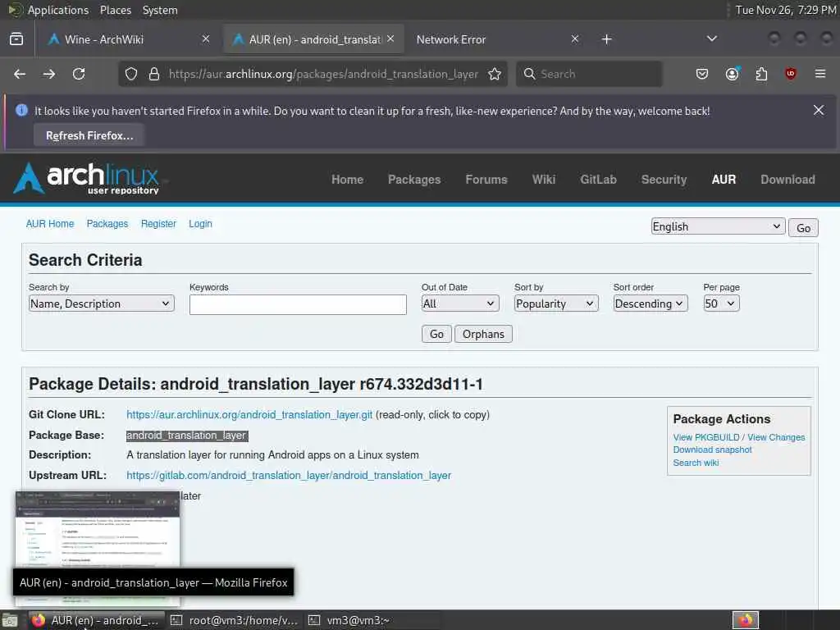Open GitLab in Arch navigation bar
Viewport: 840px width, 630px height.
[x=598, y=180]
